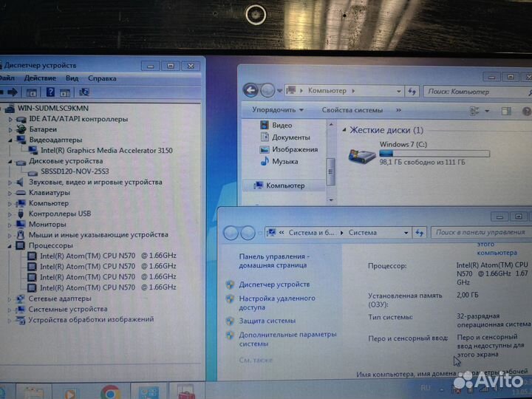532x399 pixels.
Task: Click the toolbar overflow chevron in Explorer
Action: pyautogui.click(x=399, y=110)
